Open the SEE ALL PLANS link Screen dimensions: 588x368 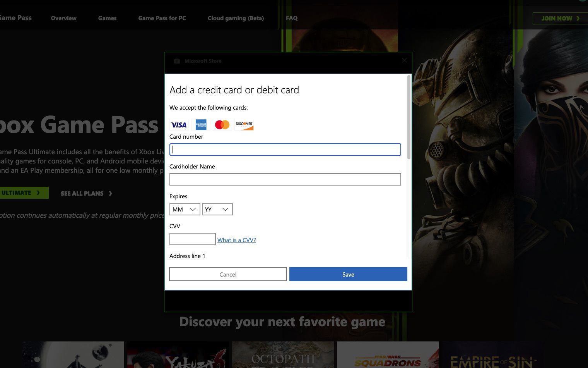point(86,193)
